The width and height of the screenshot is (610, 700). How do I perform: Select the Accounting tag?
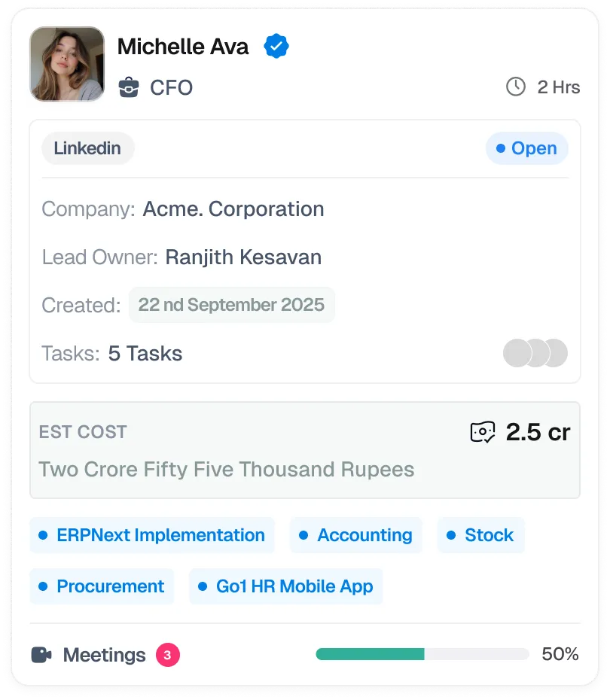pyautogui.click(x=356, y=535)
